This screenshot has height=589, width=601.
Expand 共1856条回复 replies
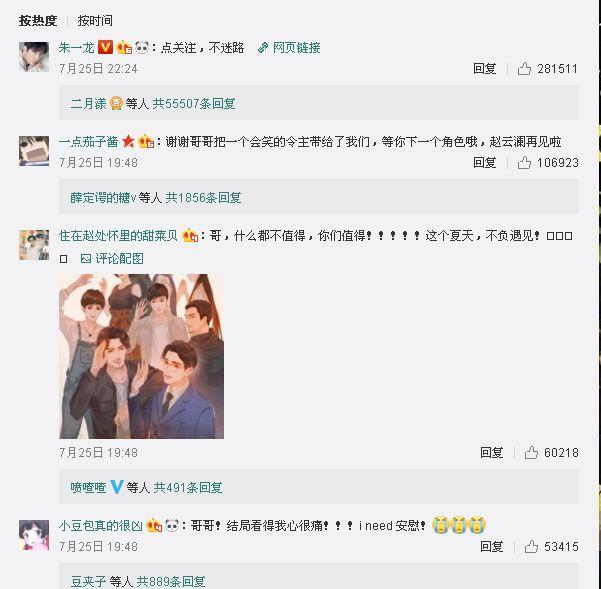203,198
